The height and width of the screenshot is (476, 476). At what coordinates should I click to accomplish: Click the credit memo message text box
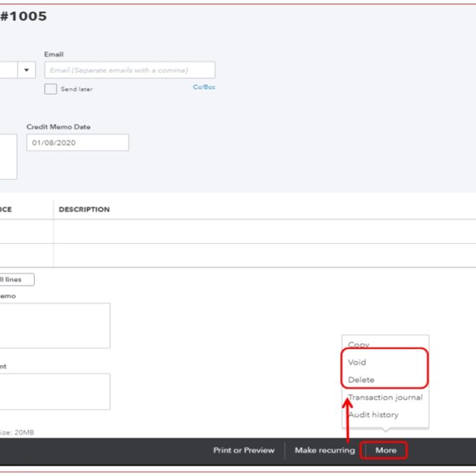(x=55, y=325)
